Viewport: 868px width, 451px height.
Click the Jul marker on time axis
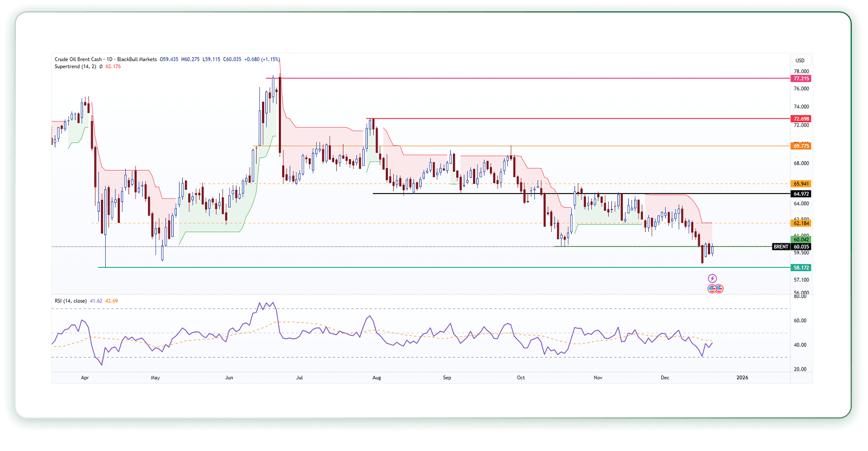point(299,377)
